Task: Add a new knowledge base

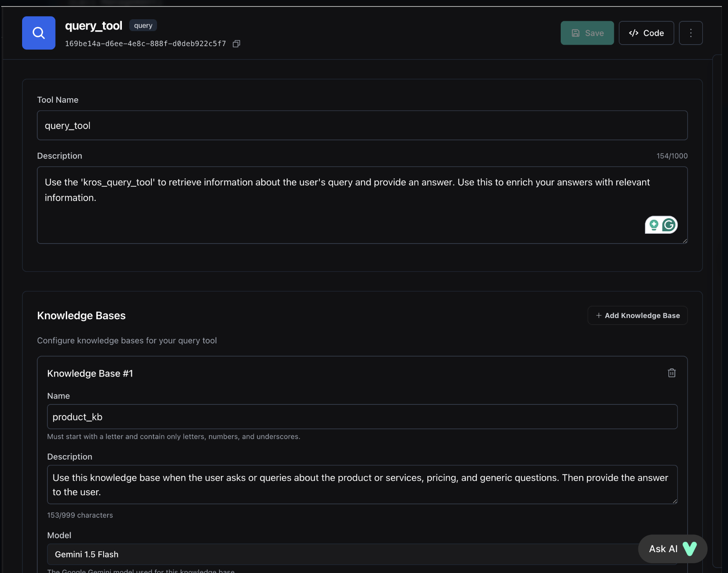Action: tap(637, 316)
